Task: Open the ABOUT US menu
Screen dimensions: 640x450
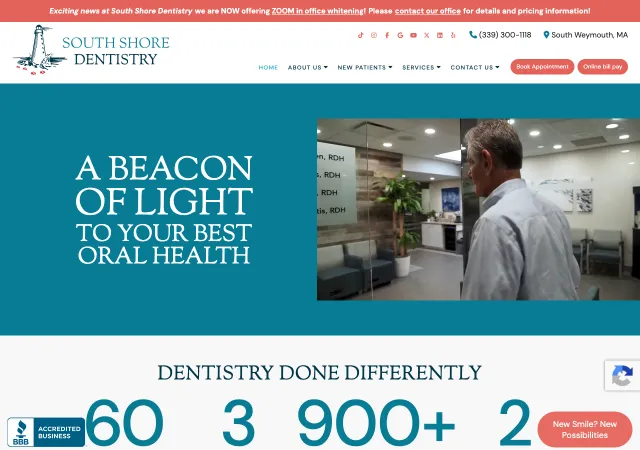Action: [304, 67]
